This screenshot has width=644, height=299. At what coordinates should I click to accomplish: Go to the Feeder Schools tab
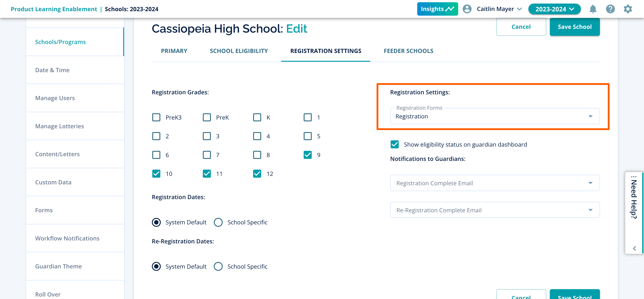409,51
